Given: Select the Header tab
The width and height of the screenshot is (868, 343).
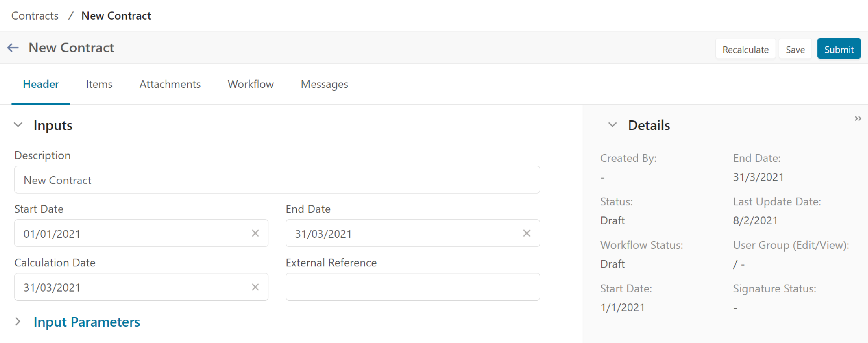Looking at the screenshot, I should point(41,84).
